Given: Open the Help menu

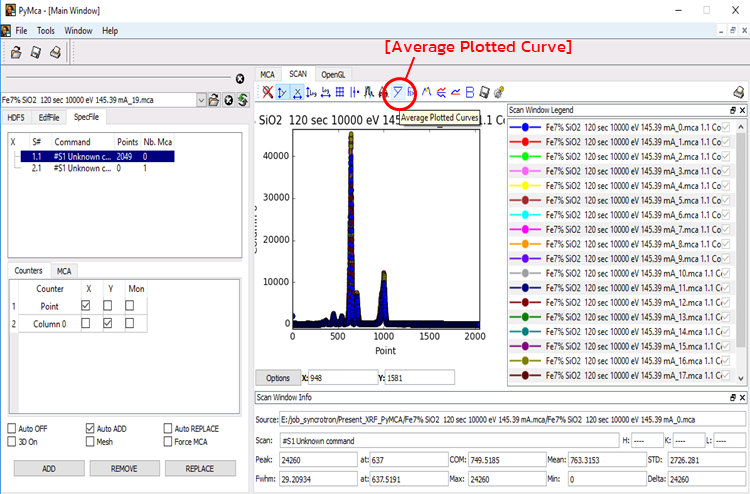Looking at the screenshot, I should [x=110, y=31].
